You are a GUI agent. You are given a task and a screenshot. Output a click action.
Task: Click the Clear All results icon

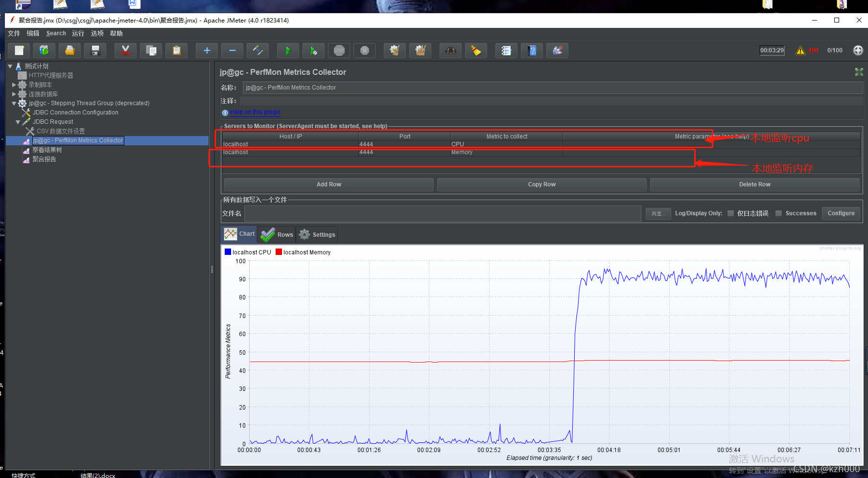point(421,50)
